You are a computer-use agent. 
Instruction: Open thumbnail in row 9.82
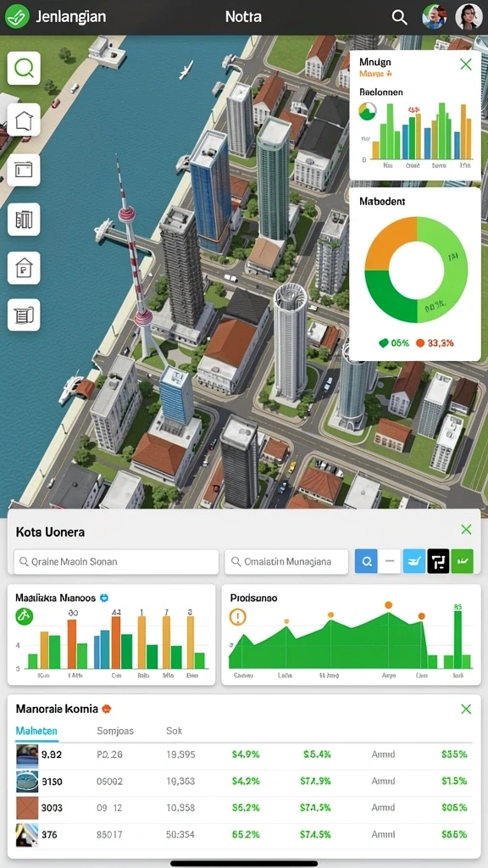pyautogui.click(x=27, y=754)
